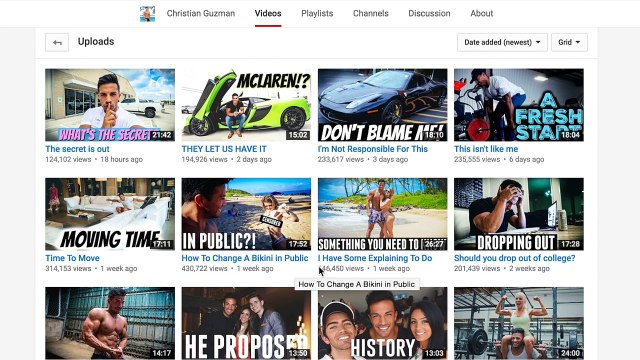Click the IN PUBLIC?! beach thumbnail
The image size is (640, 360).
(246, 214)
